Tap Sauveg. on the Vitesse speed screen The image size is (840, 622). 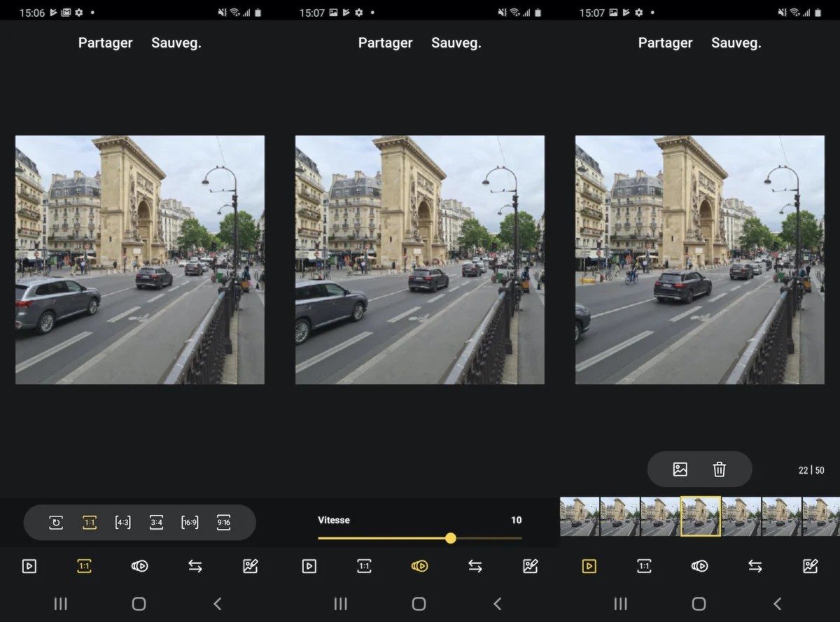coord(456,43)
